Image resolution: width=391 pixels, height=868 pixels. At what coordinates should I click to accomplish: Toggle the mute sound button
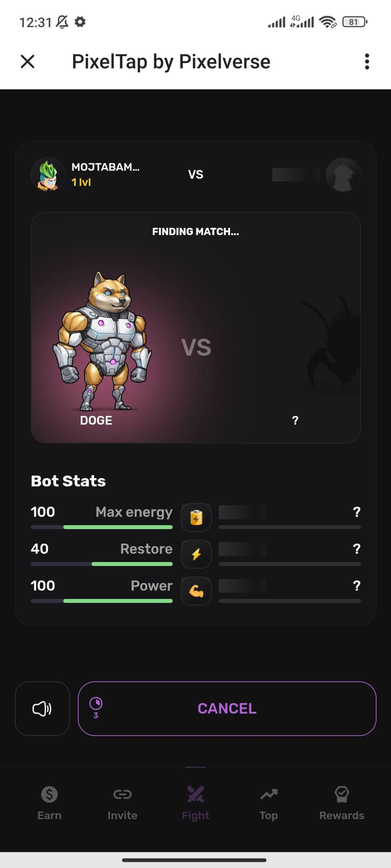[x=42, y=709]
